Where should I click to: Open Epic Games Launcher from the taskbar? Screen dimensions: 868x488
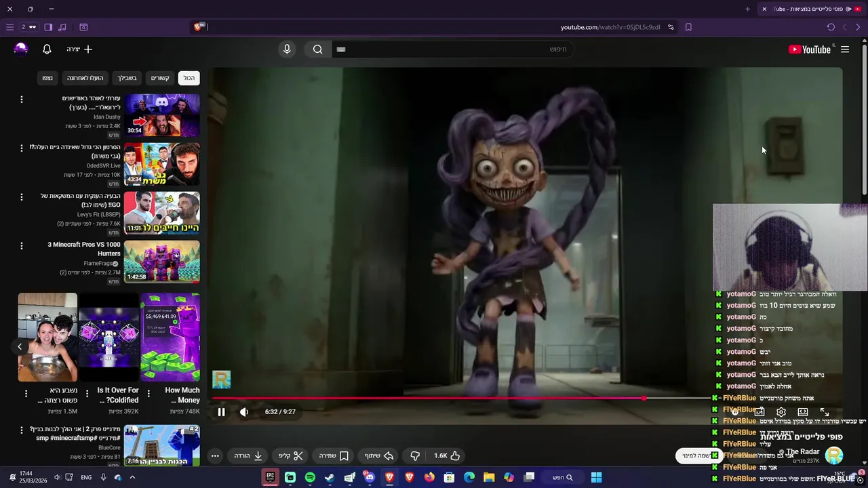[x=270, y=477]
